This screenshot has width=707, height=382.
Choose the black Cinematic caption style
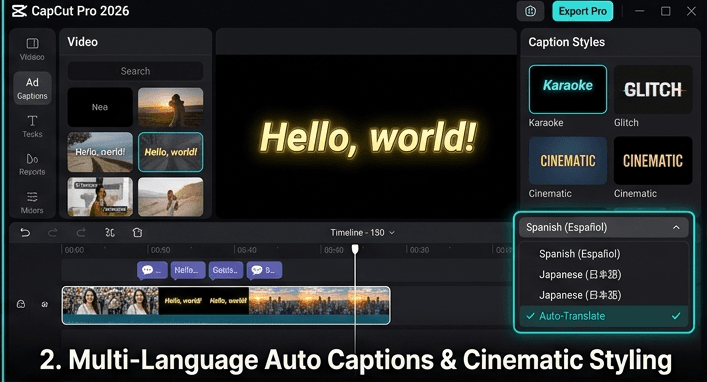pyautogui.click(x=653, y=161)
